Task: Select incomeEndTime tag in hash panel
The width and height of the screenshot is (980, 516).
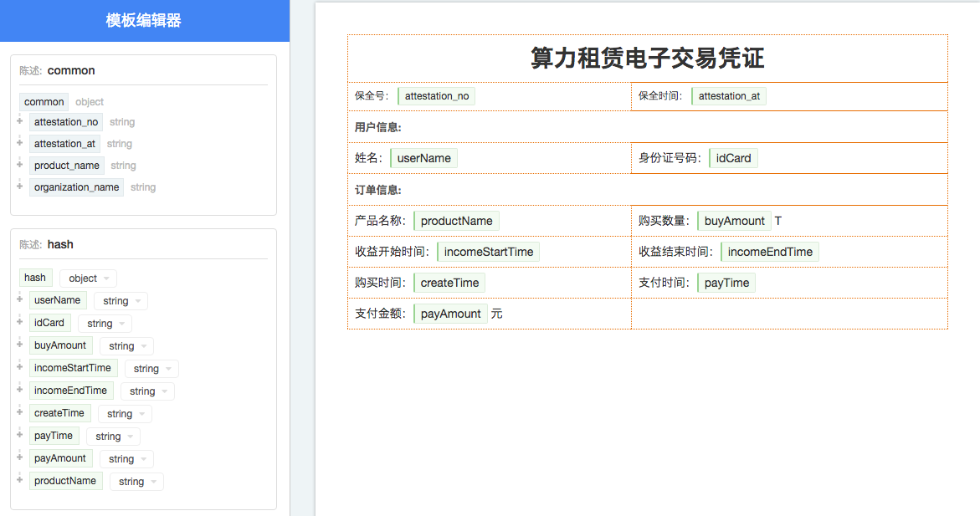Action: click(70, 390)
